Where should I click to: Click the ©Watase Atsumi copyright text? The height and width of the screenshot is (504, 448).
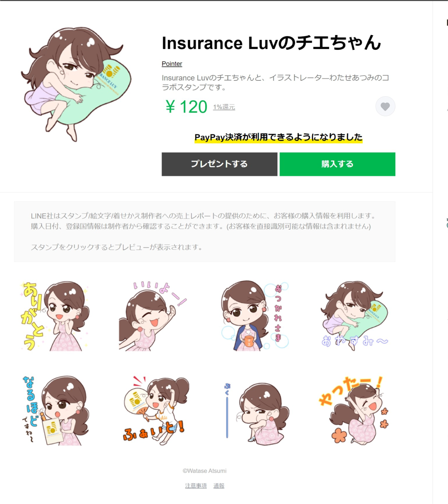(204, 471)
